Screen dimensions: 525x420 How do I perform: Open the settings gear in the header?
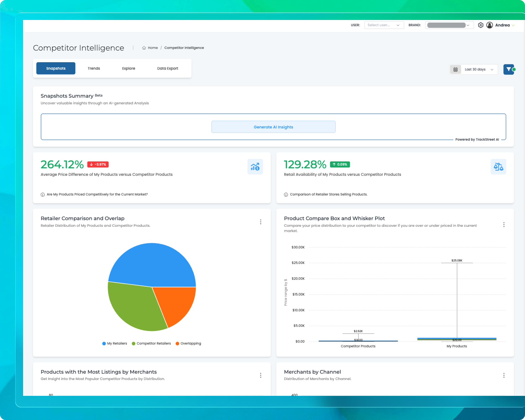[x=481, y=25]
